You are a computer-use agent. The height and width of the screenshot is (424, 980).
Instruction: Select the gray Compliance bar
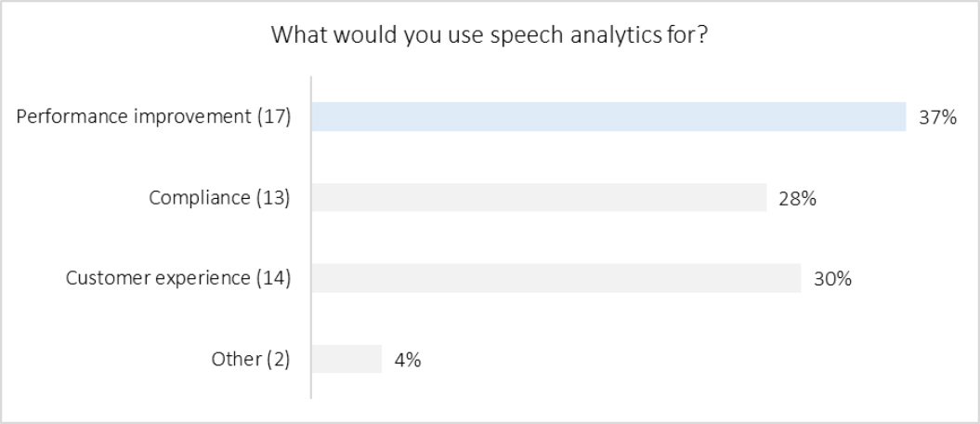point(539,197)
